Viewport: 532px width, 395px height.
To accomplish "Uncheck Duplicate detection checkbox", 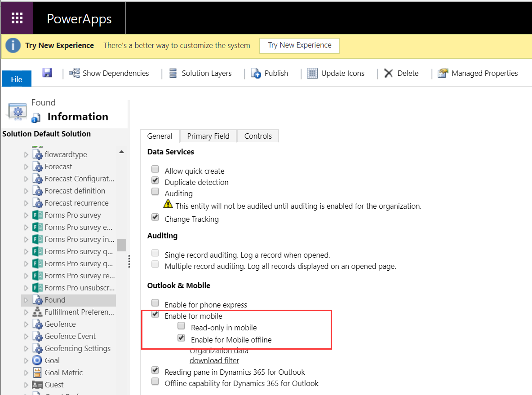I will (x=155, y=180).
